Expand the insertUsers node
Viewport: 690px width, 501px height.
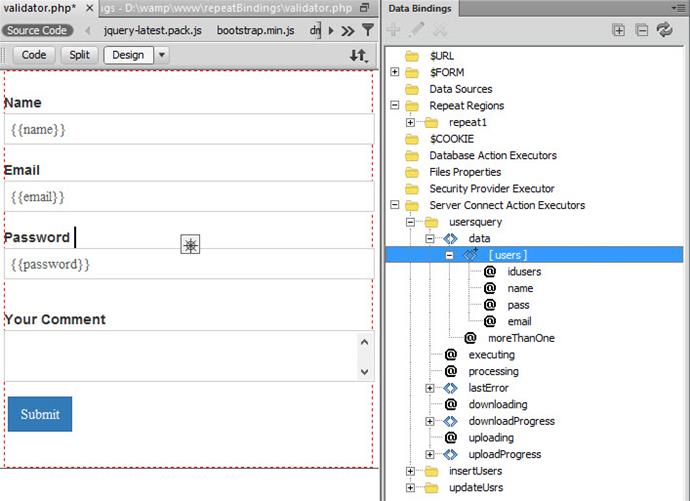(410, 471)
